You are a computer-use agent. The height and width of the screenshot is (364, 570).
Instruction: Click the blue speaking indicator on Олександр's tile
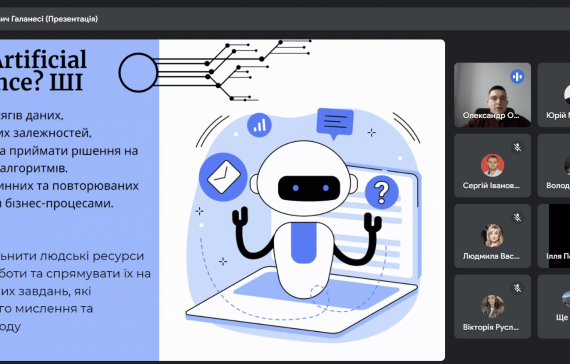[x=517, y=77]
